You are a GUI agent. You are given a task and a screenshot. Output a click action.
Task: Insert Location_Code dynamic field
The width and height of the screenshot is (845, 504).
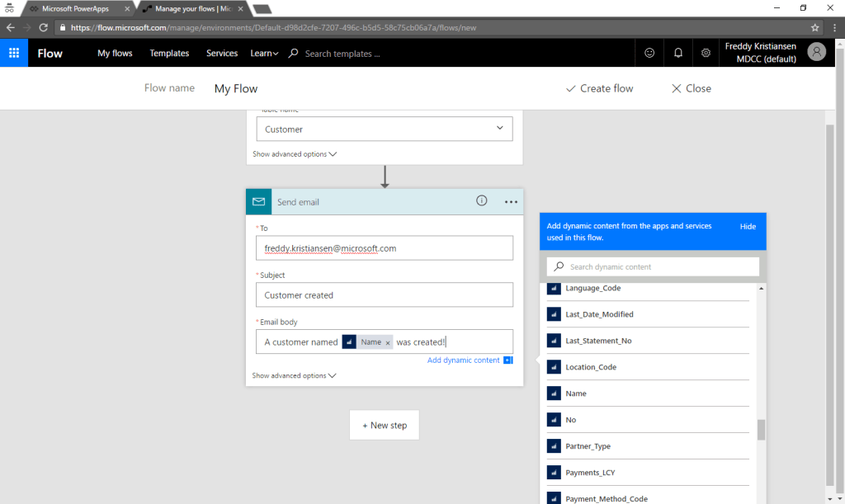[648, 367]
